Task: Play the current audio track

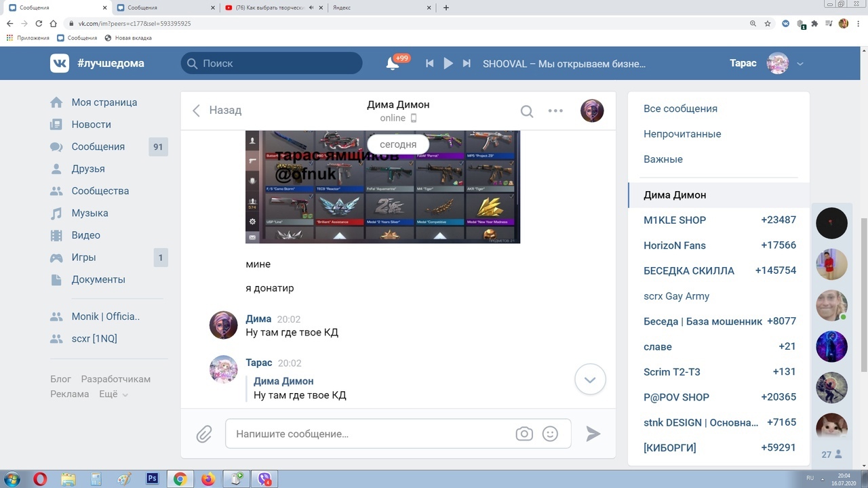Action: (448, 63)
